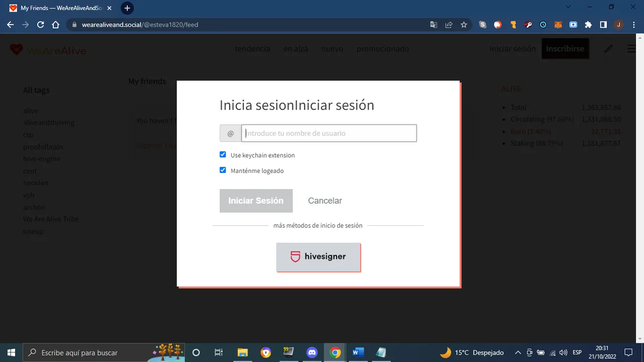Image resolution: width=644 pixels, height=362 pixels.
Task: Select the ctp tag
Action: click(x=28, y=135)
